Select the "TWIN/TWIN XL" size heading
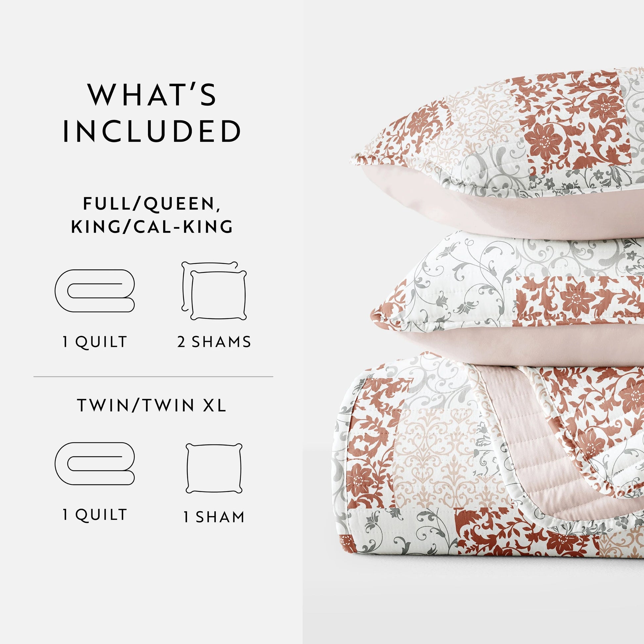The image size is (644, 644). pyautogui.click(x=152, y=405)
